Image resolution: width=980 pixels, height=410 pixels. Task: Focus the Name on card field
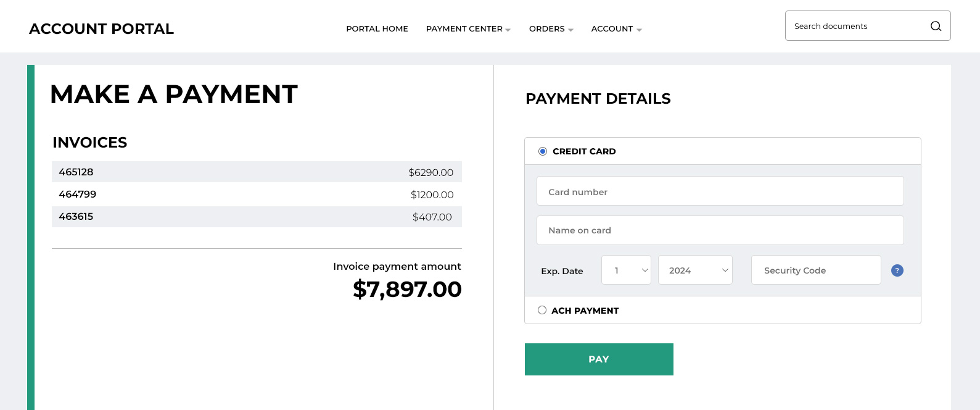click(720, 230)
